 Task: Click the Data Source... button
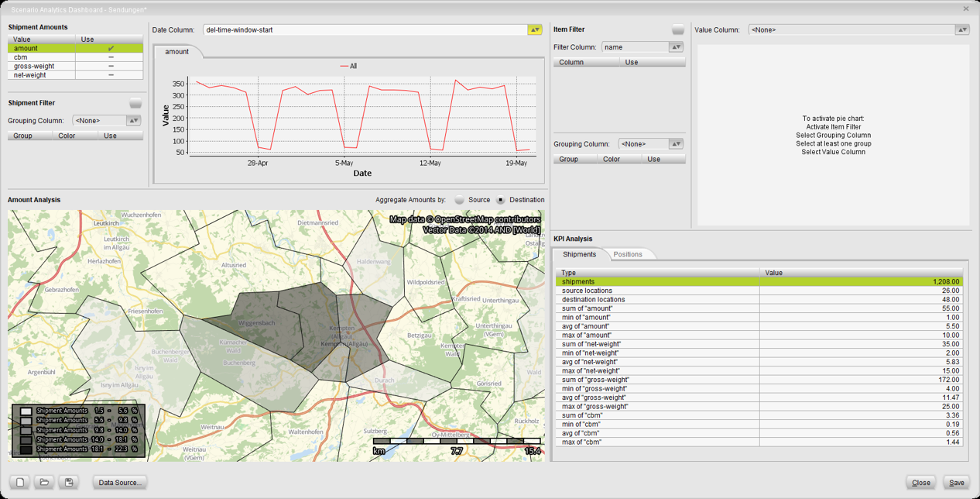(120, 483)
